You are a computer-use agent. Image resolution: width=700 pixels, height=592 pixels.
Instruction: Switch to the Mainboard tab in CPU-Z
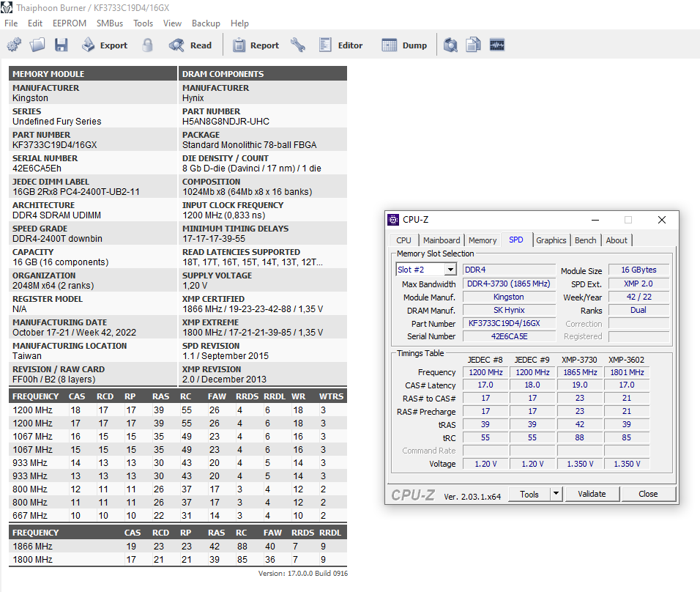[442, 240]
